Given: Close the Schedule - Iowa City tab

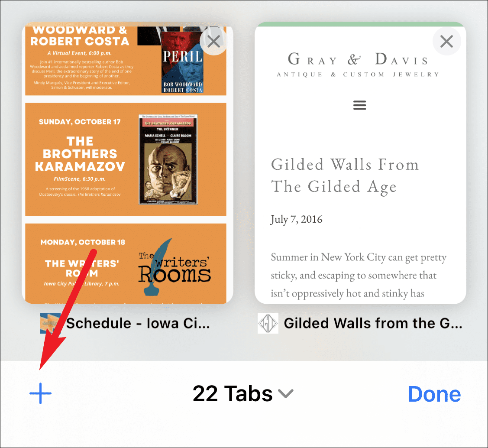Looking at the screenshot, I should tap(214, 41).
